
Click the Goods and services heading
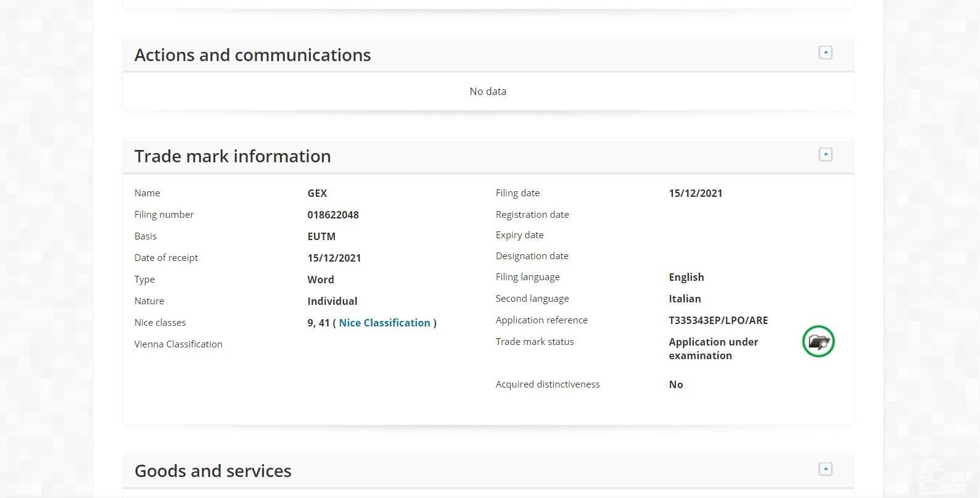pos(213,471)
